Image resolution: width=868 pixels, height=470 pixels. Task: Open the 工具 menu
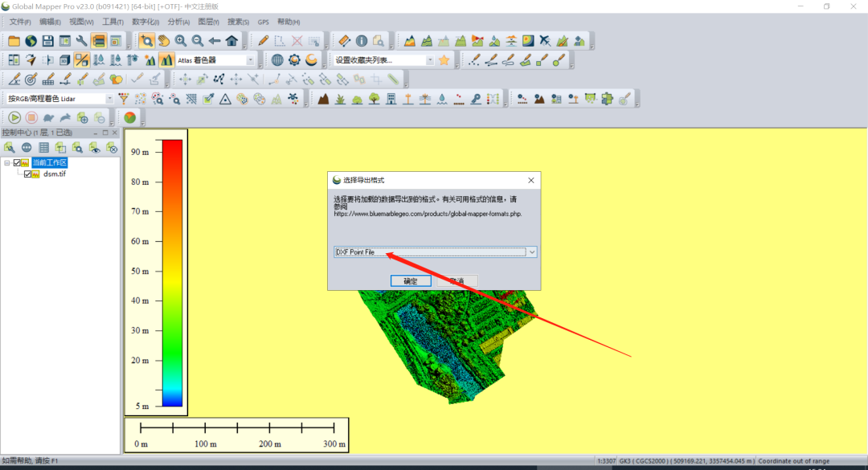point(113,22)
